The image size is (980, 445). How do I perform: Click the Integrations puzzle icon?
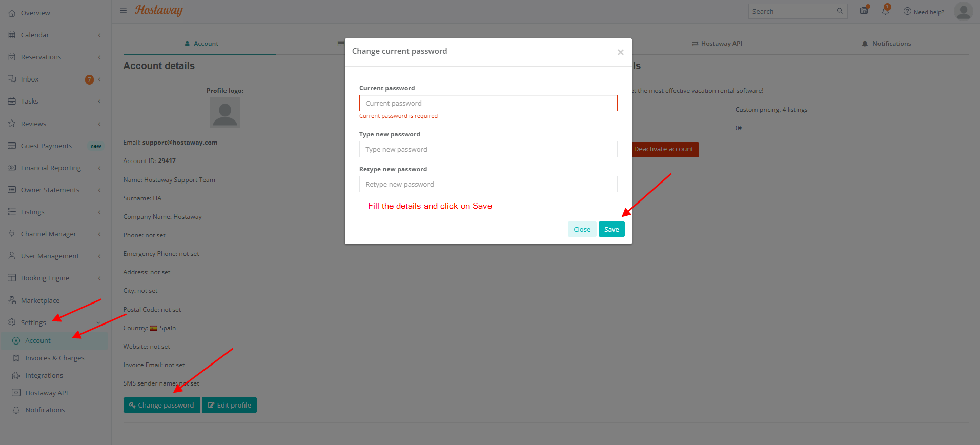coord(16,375)
